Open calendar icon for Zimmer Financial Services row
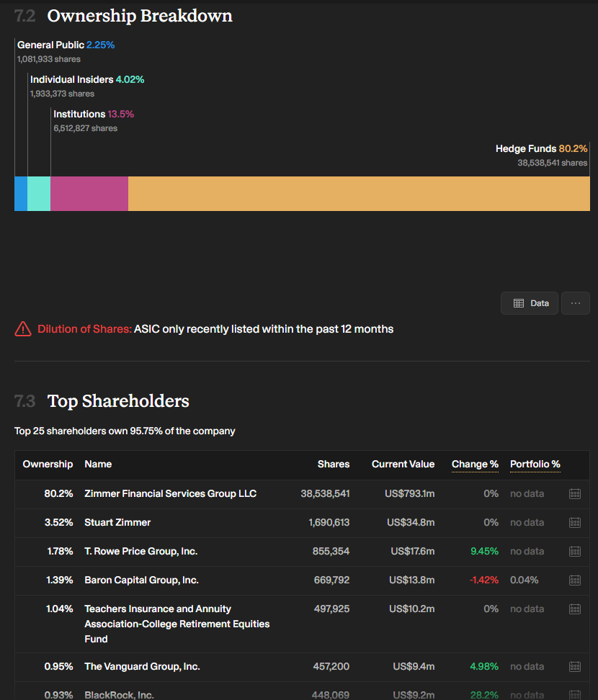 575,494
